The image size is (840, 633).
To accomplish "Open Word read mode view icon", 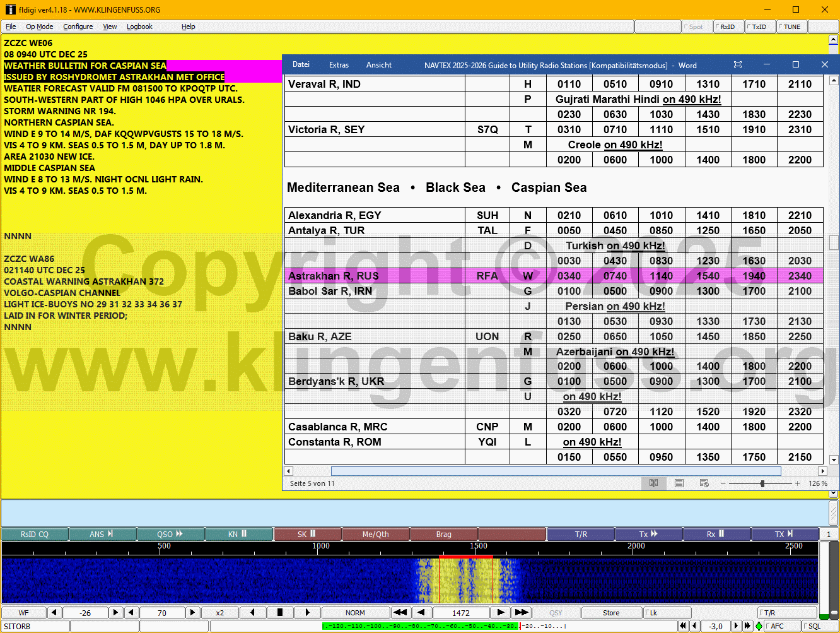I will point(654,483).
